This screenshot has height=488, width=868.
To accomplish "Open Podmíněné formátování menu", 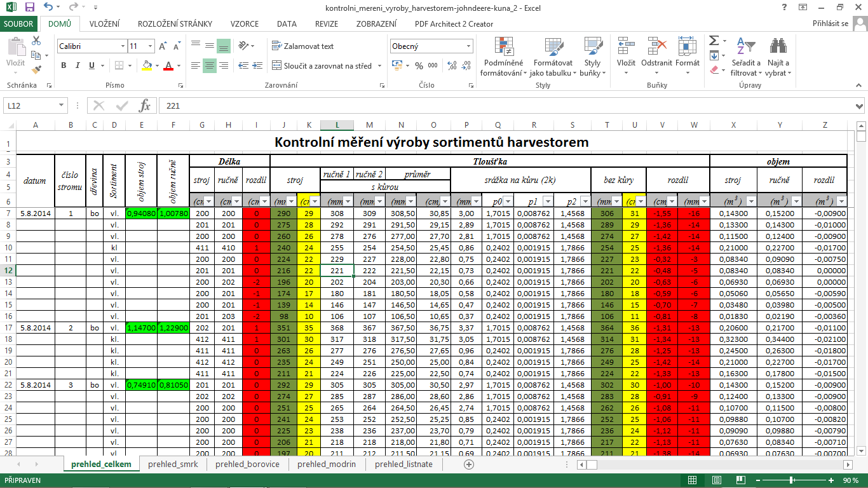I will point(504,56).
